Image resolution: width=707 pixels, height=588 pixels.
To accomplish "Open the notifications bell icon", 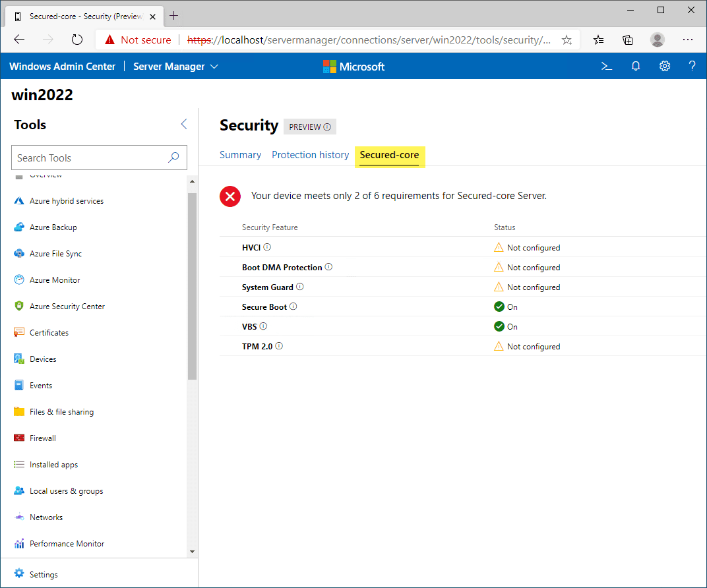I will 636,66.
